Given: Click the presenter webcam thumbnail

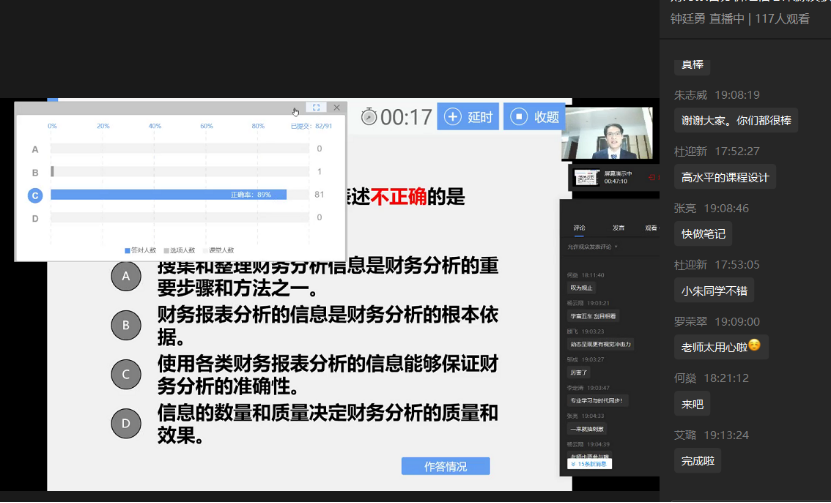Looking at the screenshot, I should coord(606,133).
